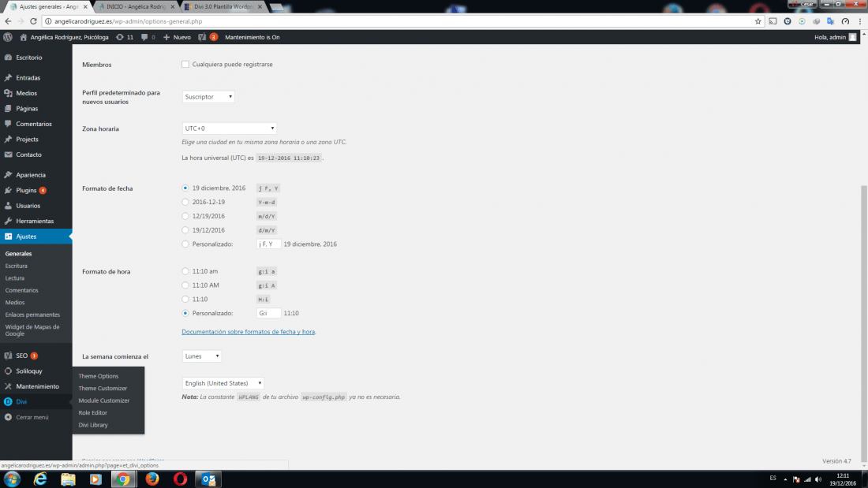Screen dimensions: 868x488
Task: Click the Apariencia brush icon
Action: 9,175
